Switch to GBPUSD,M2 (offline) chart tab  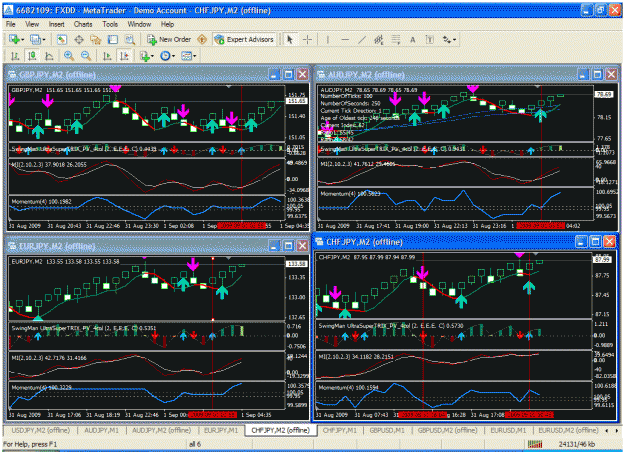pos(447,430)
